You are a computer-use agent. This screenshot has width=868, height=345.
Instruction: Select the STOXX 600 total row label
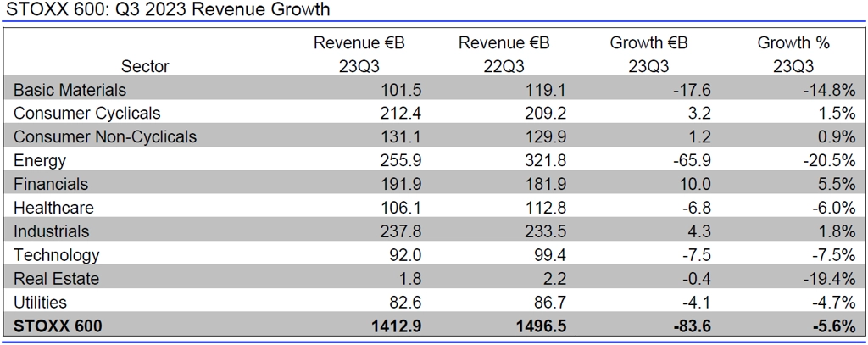pyautogui.click(x=58, y=326)
